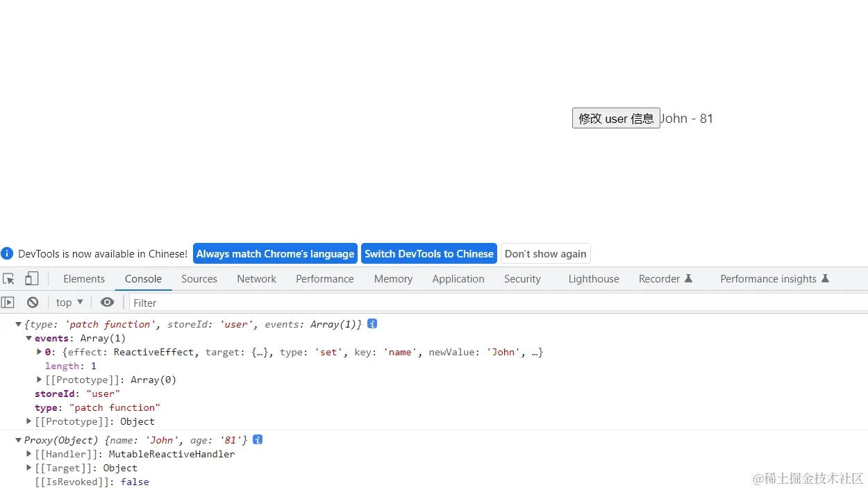The image size is (868, 490).
Task: Clear the console with the ban icon
Action: (33, 303)
